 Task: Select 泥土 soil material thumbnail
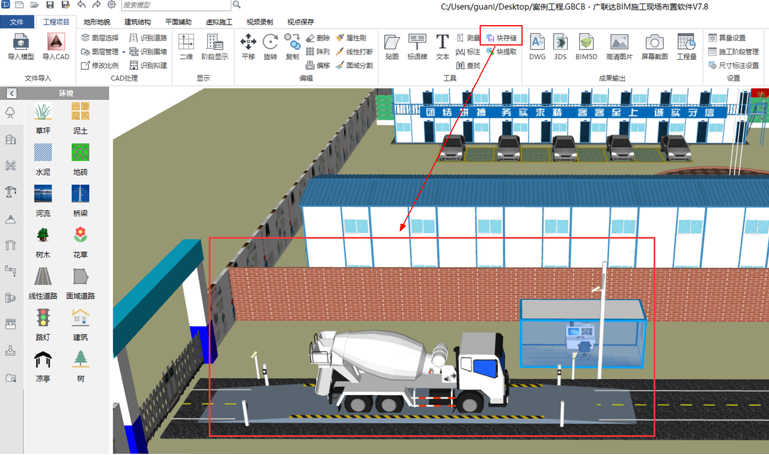tap(80, 112)
